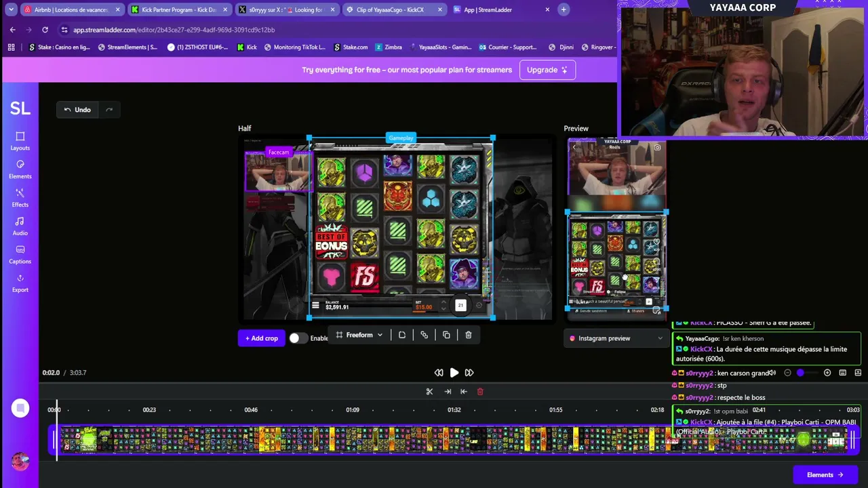Click the link icon in the crop toolbar

point(425,335)
